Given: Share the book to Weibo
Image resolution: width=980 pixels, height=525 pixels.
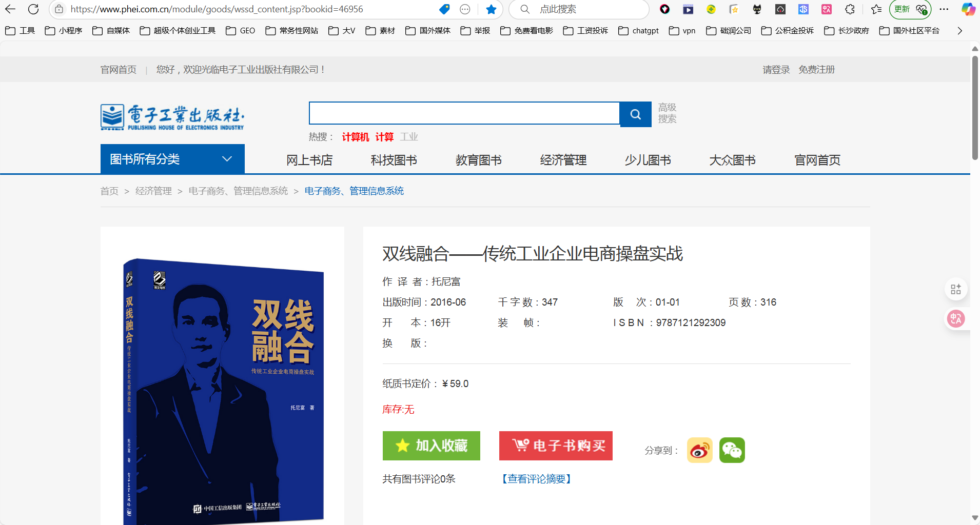Looking at the screenshot, I should pyautogui.click(x=699, y=450).
